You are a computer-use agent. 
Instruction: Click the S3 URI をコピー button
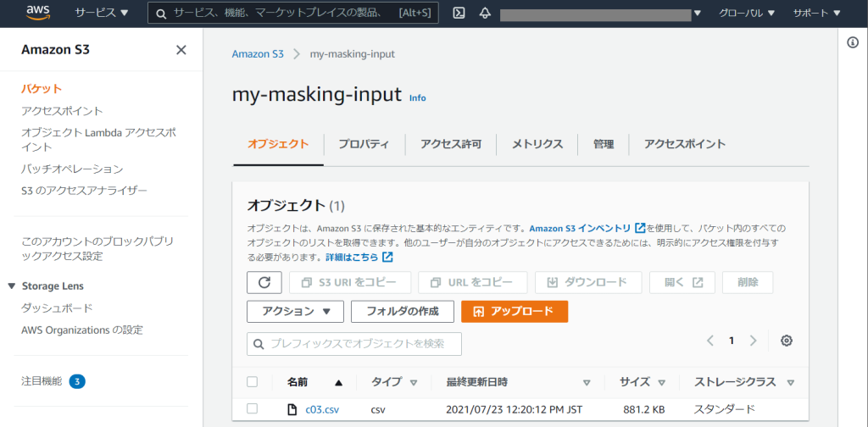[350, 283]
